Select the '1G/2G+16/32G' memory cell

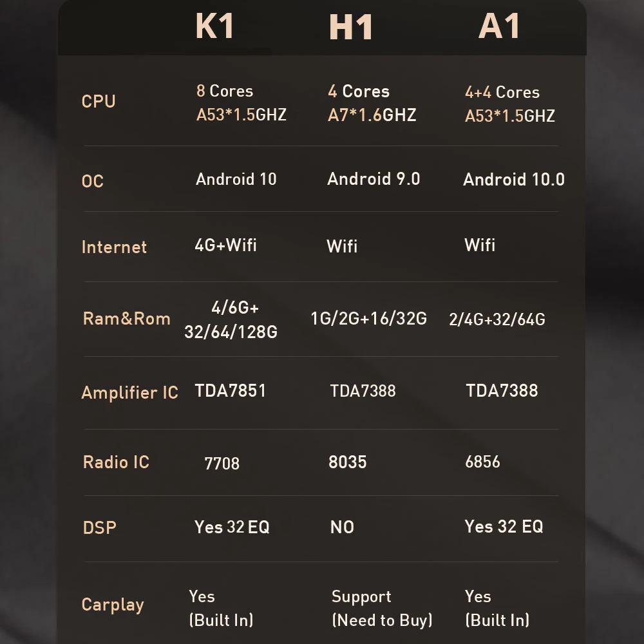tap(368, 319)
